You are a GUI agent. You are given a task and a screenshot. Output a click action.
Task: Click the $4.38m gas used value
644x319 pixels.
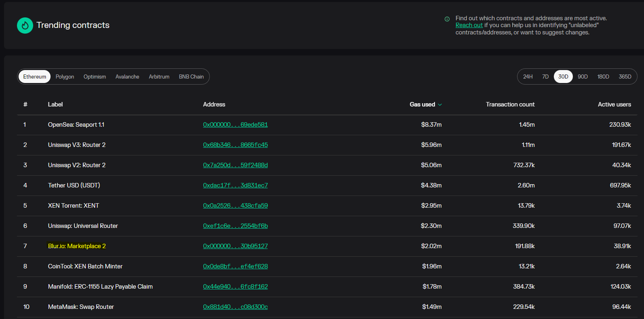pyautogui.click(x=431, y=185)
